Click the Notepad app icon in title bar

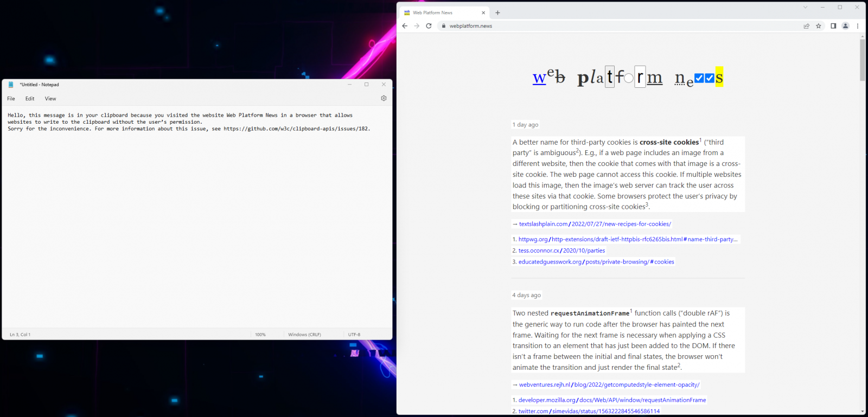pos(11,85)
